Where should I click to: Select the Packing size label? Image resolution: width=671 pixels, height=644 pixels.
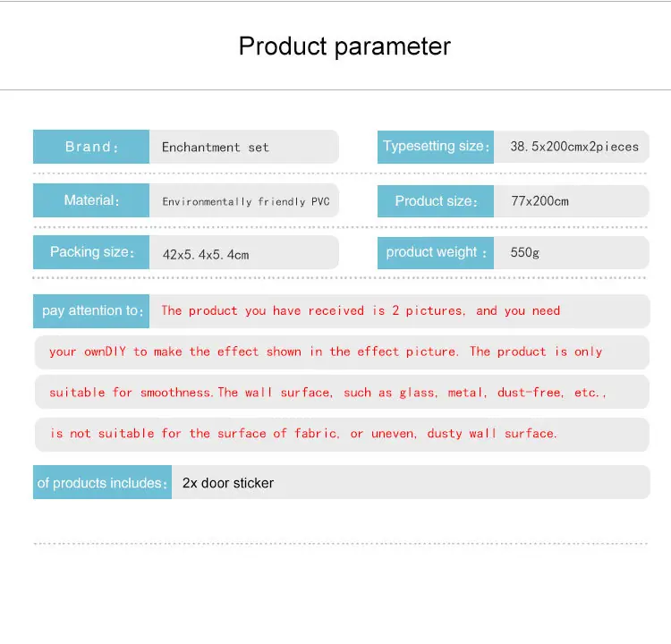click(91, 252)
